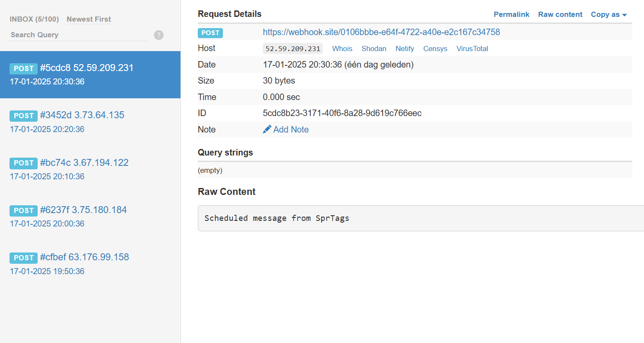Select the POST badge for request #3452d
Viewport: 644px width, 343px height.
[x=23, y=116]
